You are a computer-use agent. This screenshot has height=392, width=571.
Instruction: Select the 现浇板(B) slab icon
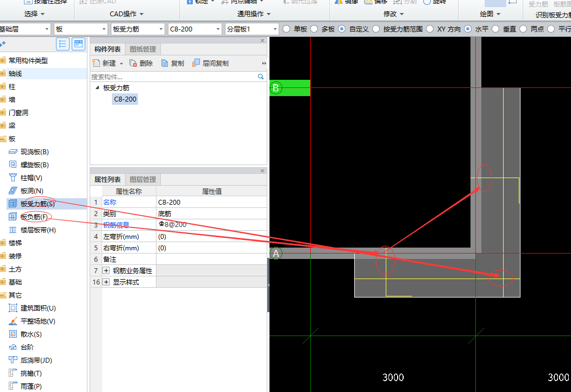pos(12,152)
